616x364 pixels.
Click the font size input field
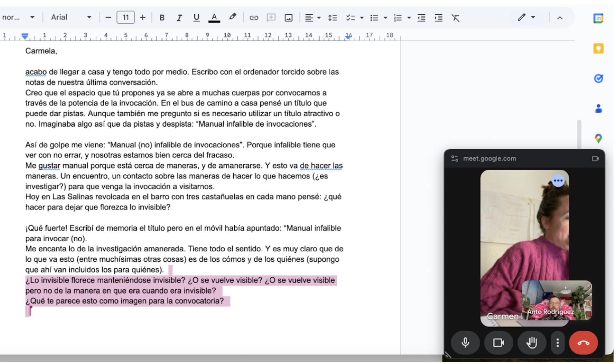[x=125, y=17]
